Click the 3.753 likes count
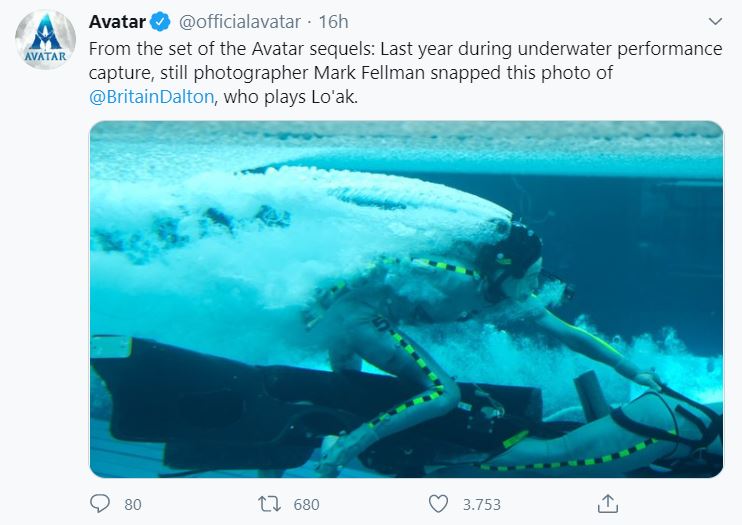This screenshot has width=742, height=525. point(482,505)
